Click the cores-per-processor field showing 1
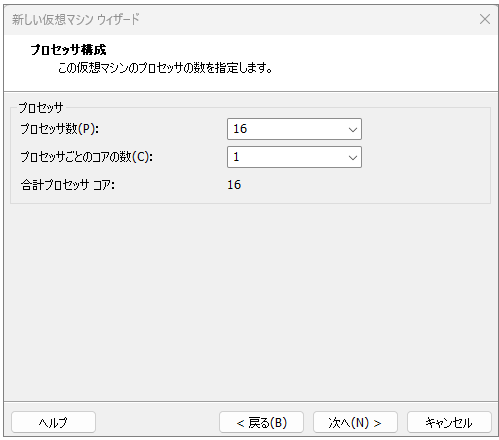 tap(294, 157)
